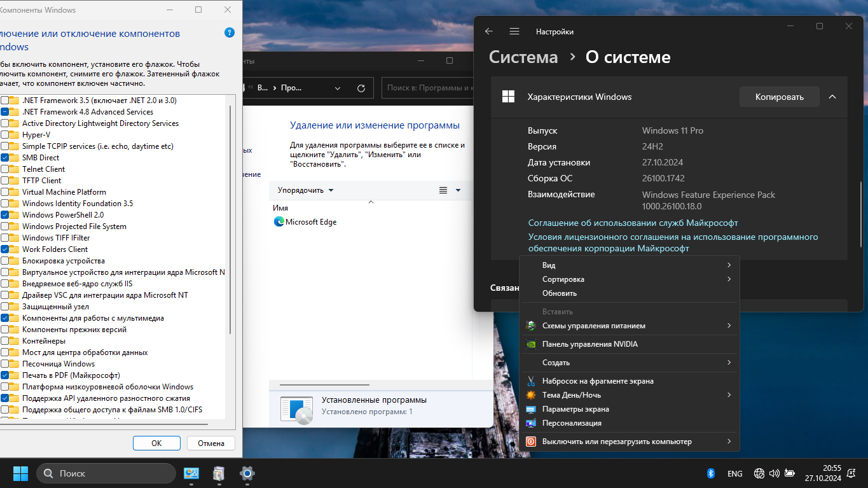Viewport: 868px width, 488px height.
Task: Open help in Windows Components dialog
Action: click(230, 33)
